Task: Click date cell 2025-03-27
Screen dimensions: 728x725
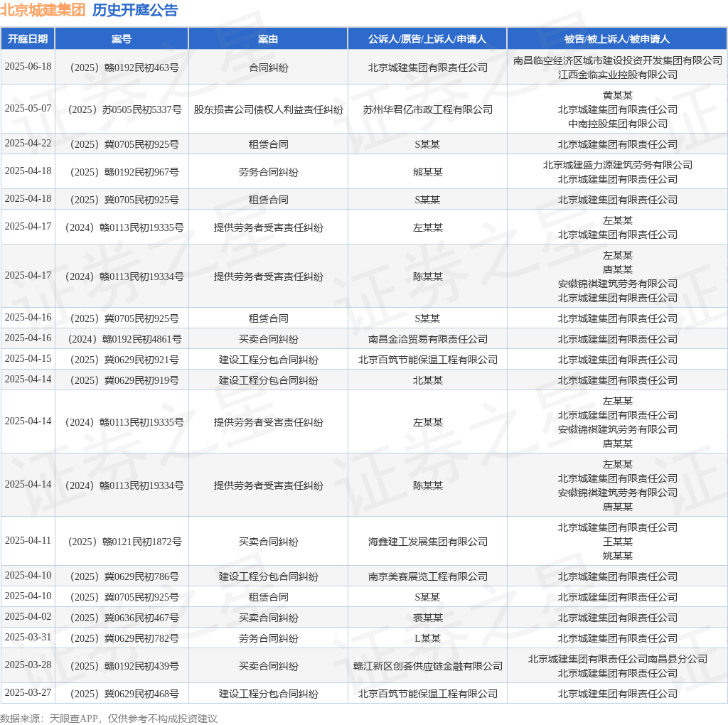Action: coord(28,692)
